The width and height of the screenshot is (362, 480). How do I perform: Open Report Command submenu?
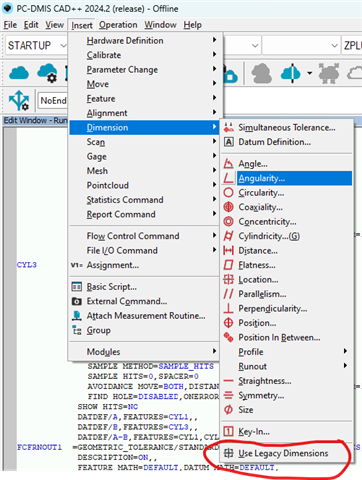pos(145,214)
